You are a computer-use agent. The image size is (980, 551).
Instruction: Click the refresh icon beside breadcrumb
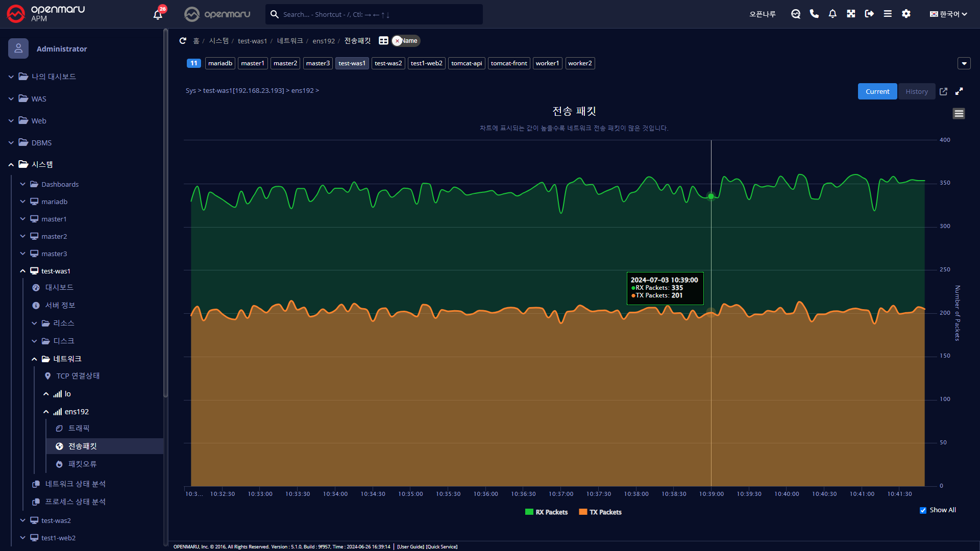pos(183,41)
